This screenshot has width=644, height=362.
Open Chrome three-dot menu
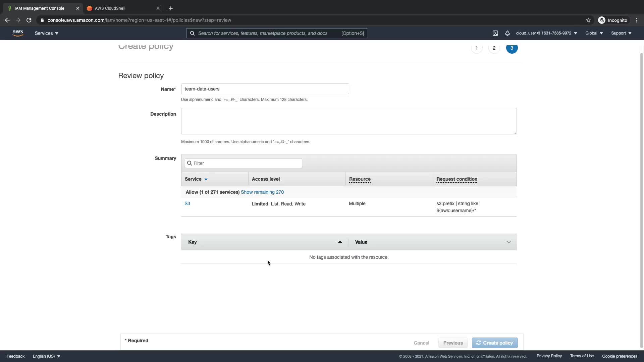[637, 20]
